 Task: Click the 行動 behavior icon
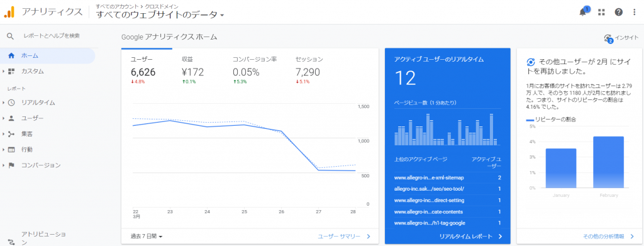11,150
